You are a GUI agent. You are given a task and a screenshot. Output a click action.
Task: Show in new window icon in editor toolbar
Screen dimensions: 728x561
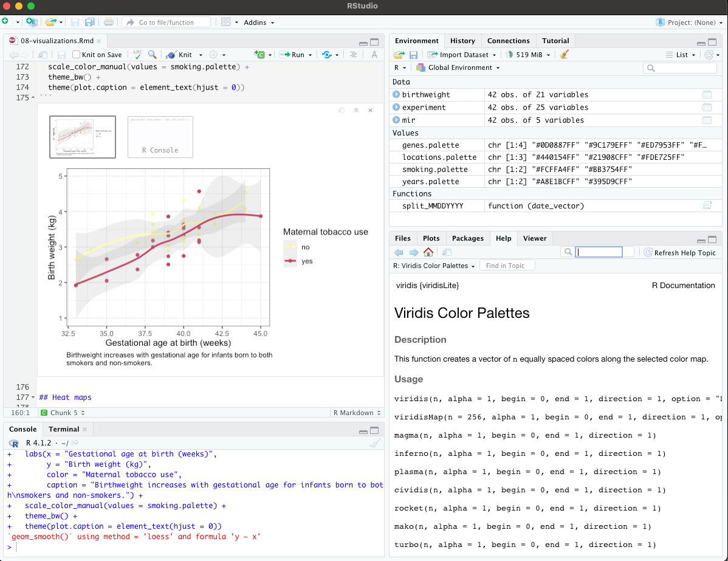(x=43, y=54)
